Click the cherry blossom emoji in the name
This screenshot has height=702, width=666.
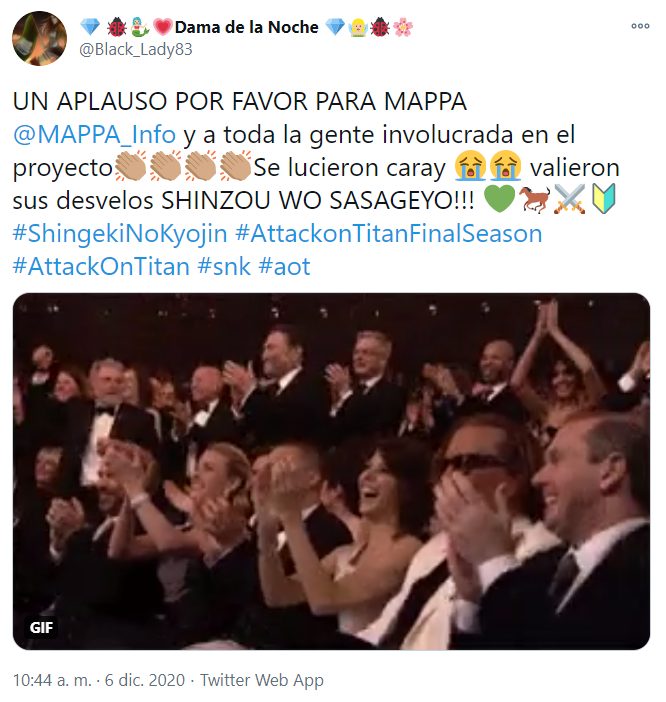(x=403, y=27)
